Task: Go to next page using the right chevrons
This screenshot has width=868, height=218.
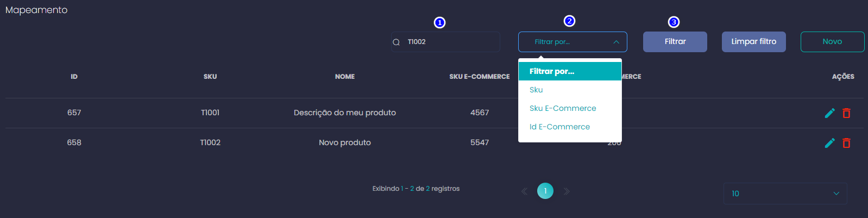Action: point(567,191)
